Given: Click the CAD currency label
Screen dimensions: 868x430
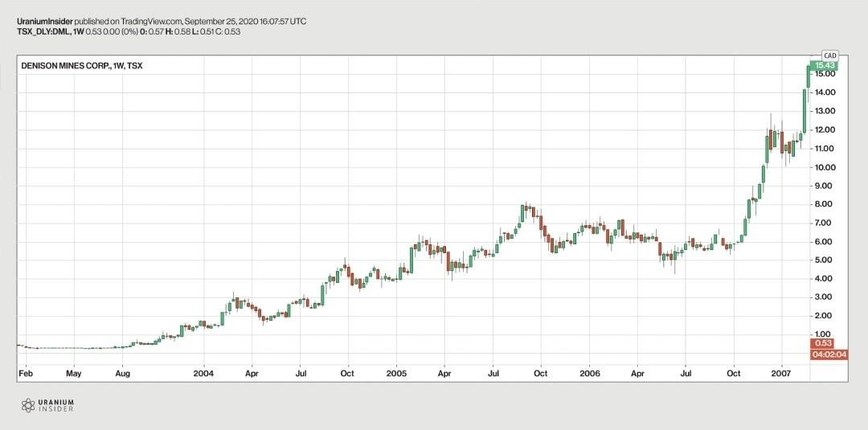Looking at the screenshot, I should click(x=829, y=55).
